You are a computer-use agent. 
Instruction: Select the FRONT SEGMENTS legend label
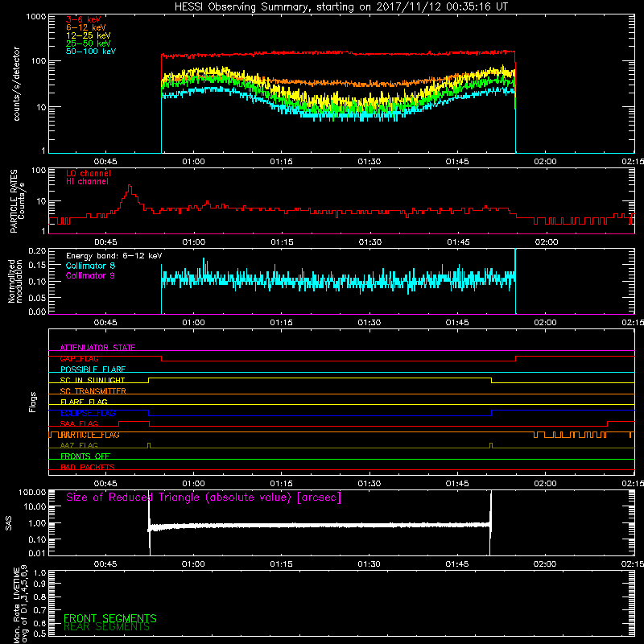pyautogui.click(x=110, y=618)
